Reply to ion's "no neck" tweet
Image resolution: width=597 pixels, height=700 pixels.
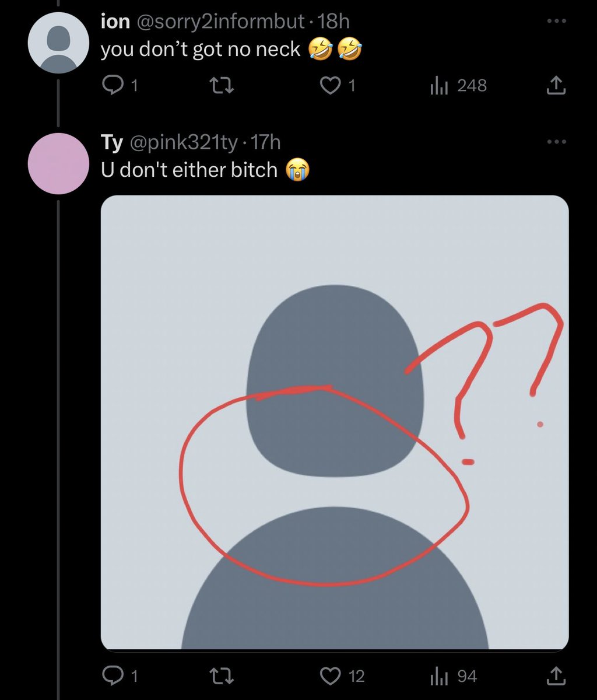point(111,86)
